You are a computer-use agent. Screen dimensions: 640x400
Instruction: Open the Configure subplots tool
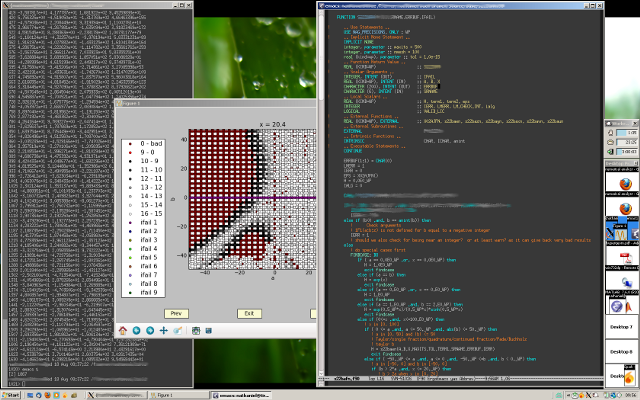tap(196, 331)
